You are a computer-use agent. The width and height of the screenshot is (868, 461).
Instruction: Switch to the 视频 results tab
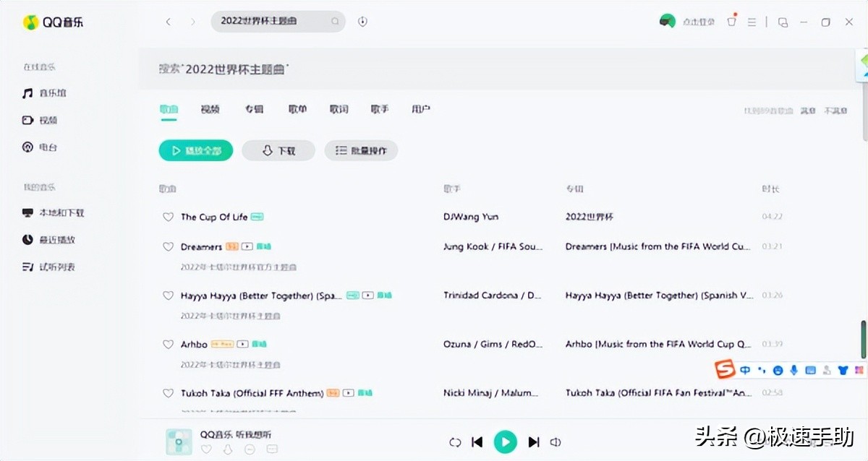tap(210, 108)
